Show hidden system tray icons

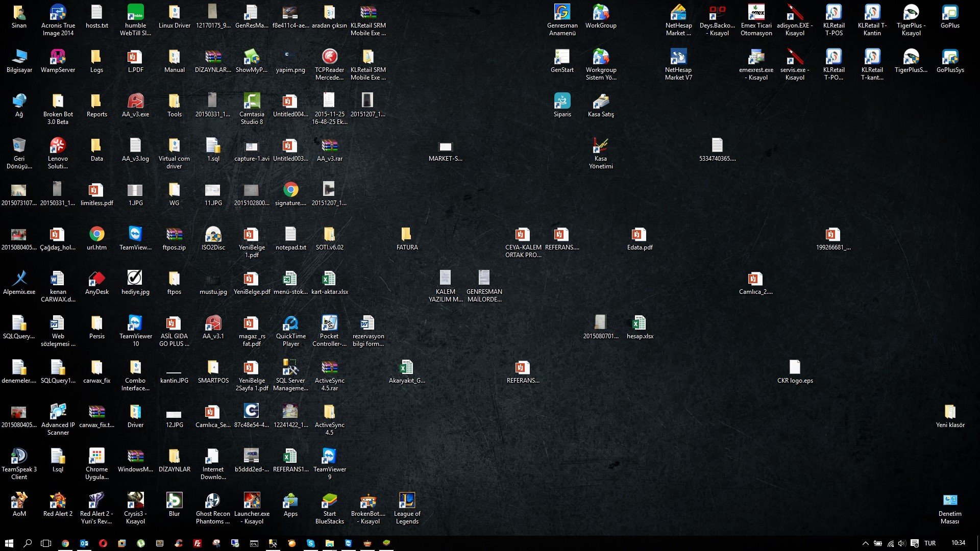click(865, 543)
